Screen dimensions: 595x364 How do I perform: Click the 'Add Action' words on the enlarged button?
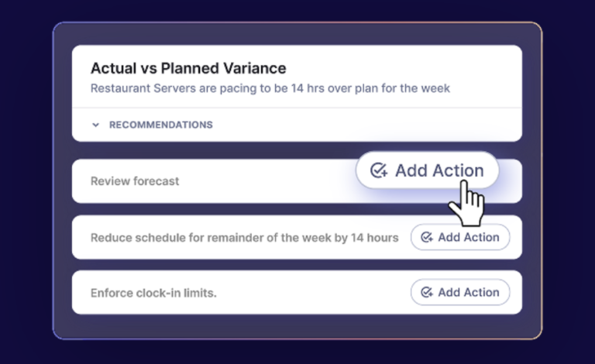[439, 170]
